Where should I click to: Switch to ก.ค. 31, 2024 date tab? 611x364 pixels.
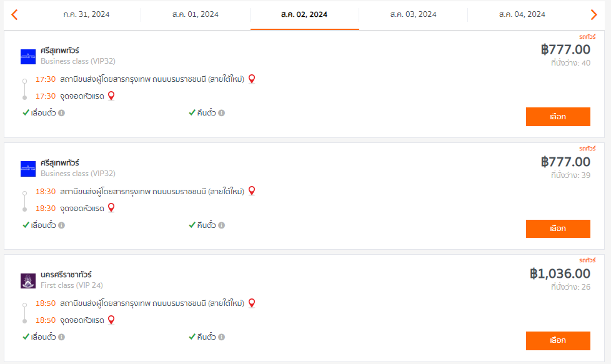coord(86,14)
